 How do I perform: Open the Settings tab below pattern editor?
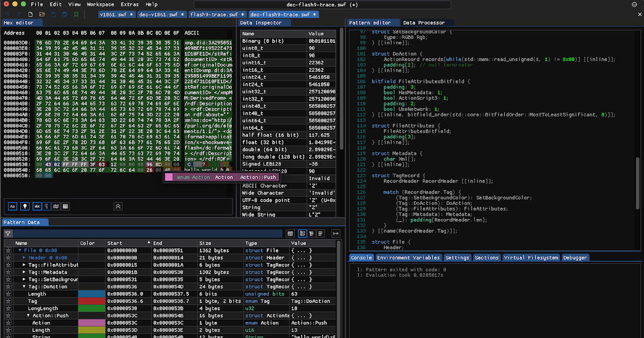457,258
